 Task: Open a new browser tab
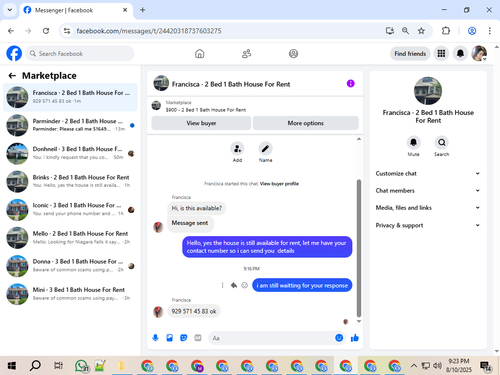click(x=143, y=10)
